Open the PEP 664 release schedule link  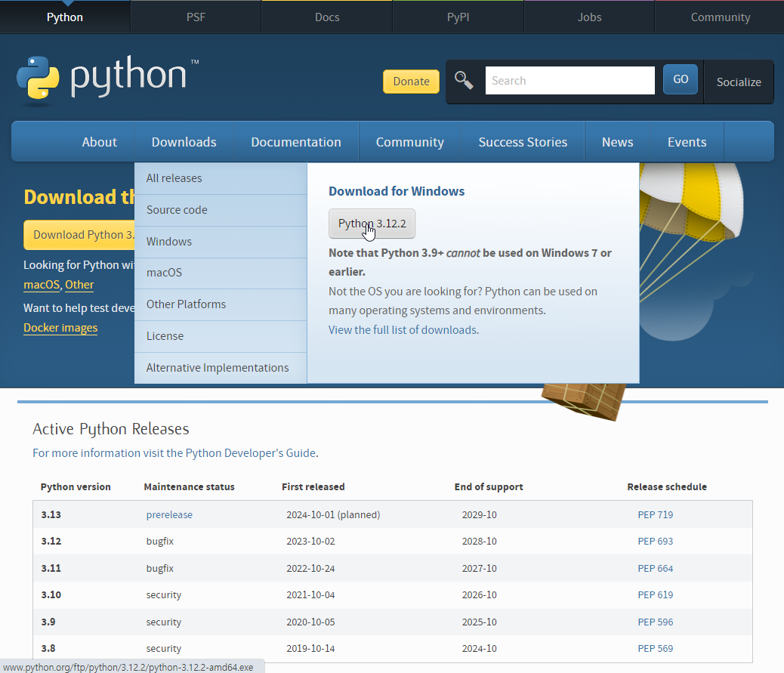pos(655,568)
